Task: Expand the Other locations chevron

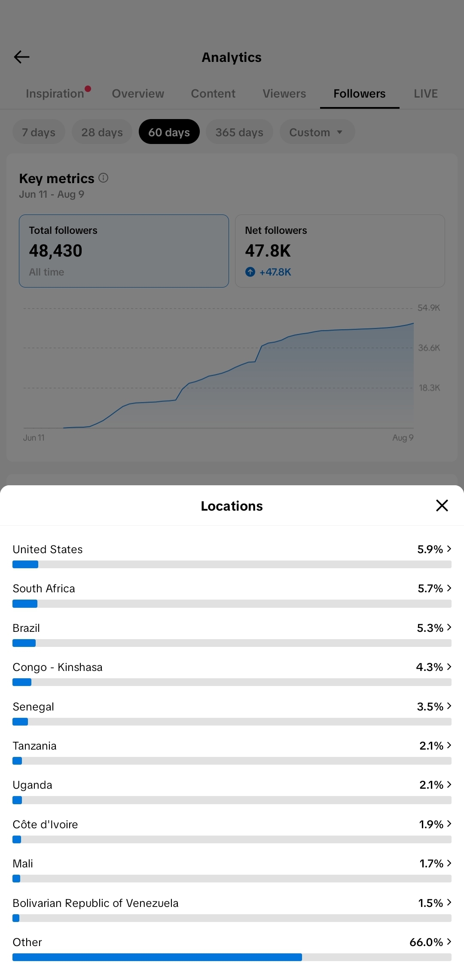Action: point(449,942)
